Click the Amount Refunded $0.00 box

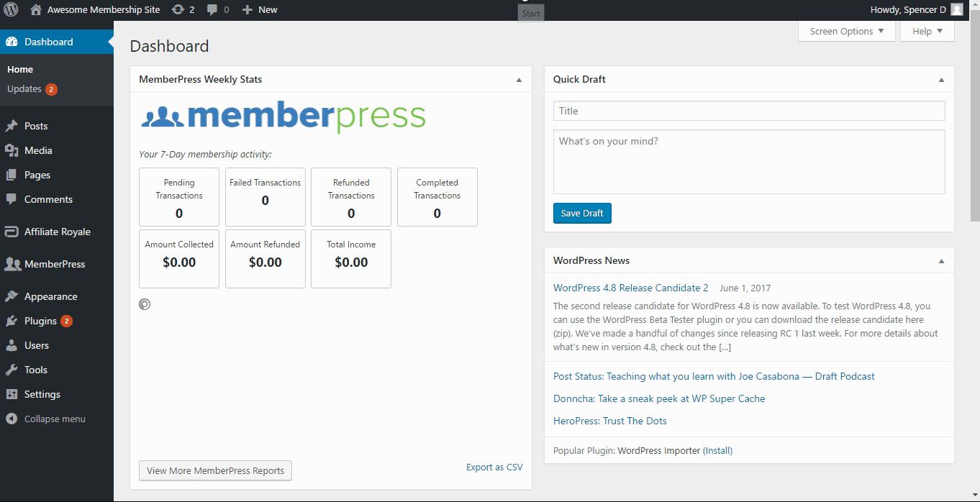pyautogui.click(x=266, y=259)
